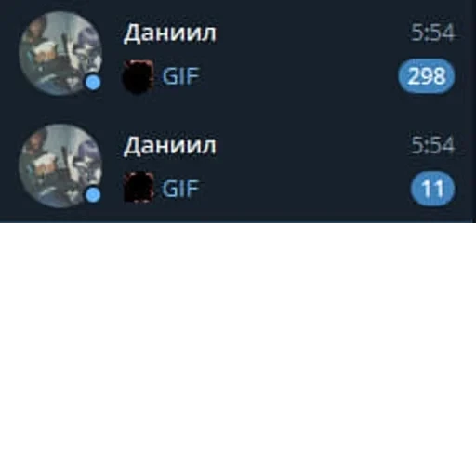Click the online status dot on top avatar
This screenshot has width=476, height=476.
pyautogui.click(x=93, y=82)
